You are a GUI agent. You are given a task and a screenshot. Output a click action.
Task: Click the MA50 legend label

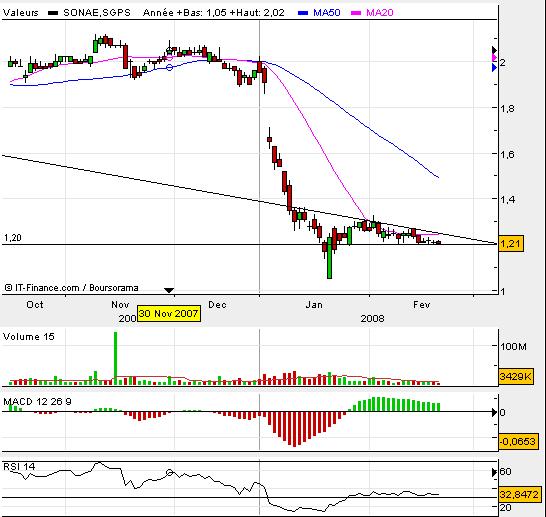coord(327,13)
